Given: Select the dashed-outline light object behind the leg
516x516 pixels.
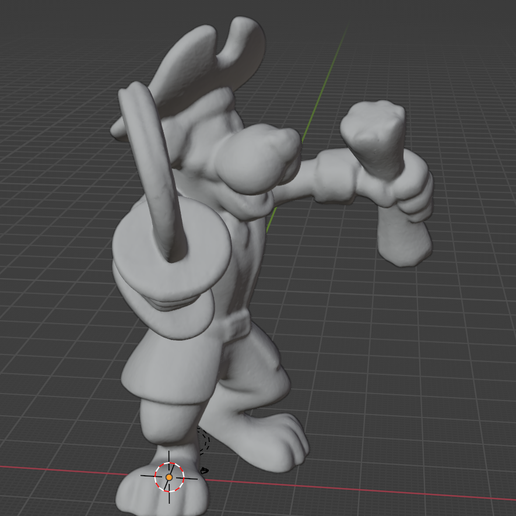Looking at the screenshot, I should 204,442.
